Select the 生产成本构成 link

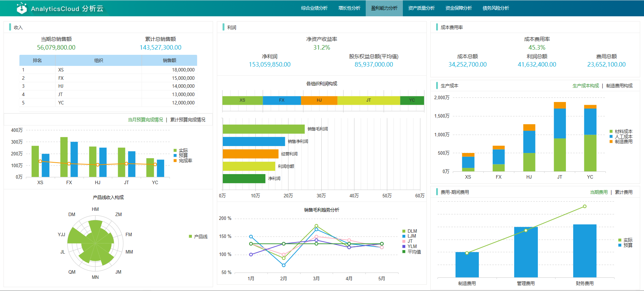click(x=585, y=86)
